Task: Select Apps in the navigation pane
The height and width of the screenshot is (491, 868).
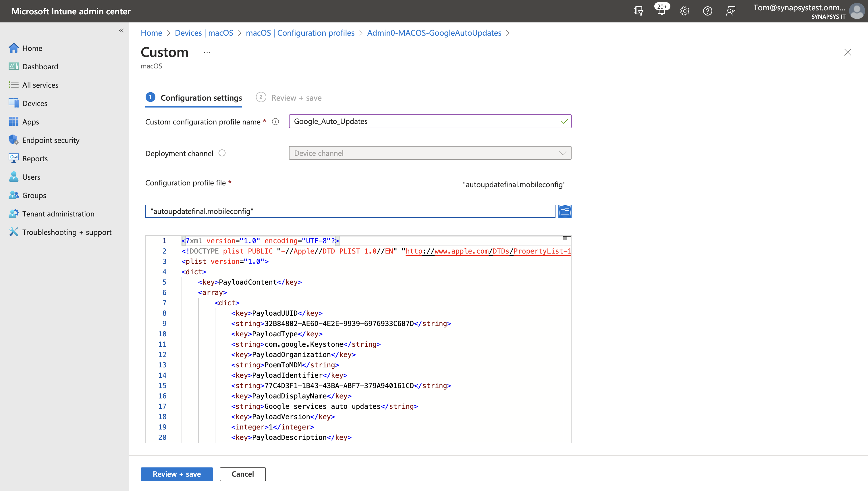Action: 31,121
